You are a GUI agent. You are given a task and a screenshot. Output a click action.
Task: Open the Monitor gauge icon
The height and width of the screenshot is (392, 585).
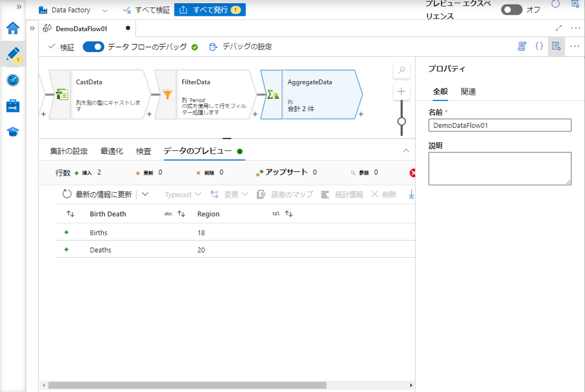click(13, 80)
